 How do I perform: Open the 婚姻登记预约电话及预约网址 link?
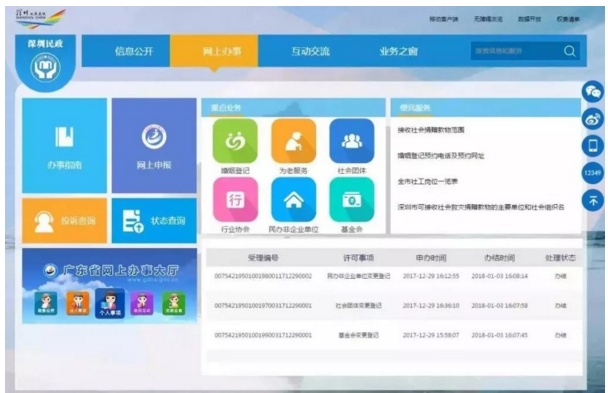coord(441,156)
